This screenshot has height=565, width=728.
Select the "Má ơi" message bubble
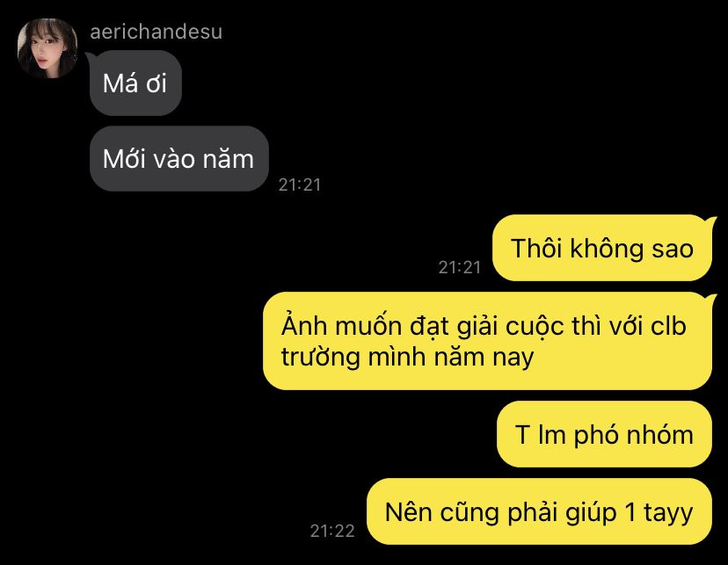[135, 83]
